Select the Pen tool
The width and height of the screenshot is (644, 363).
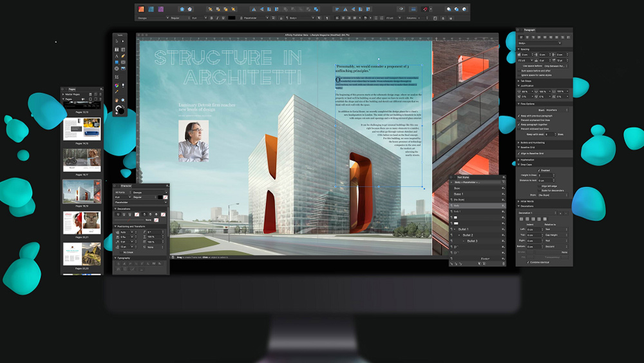(123, 56)
